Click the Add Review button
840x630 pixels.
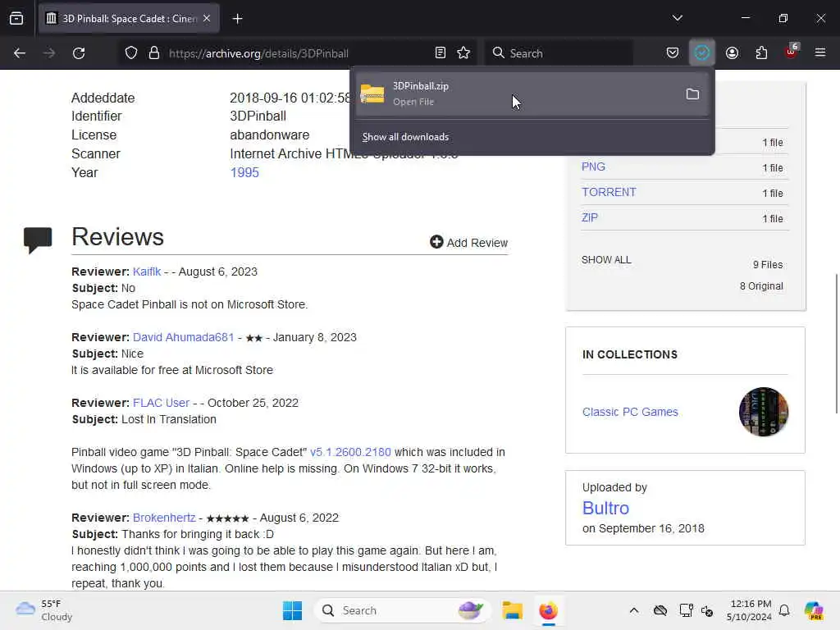pos(468,243)
